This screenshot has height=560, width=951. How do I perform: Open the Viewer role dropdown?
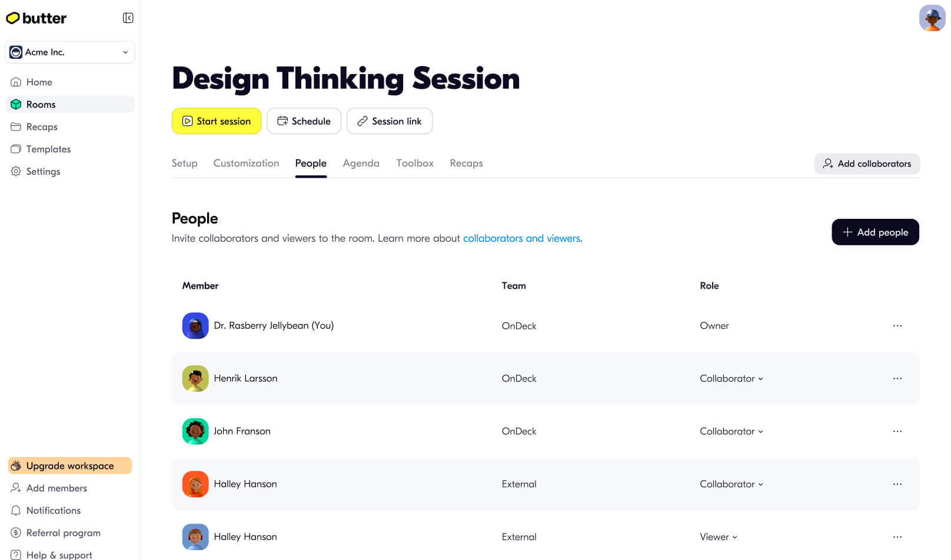click(x=719, y=537)
